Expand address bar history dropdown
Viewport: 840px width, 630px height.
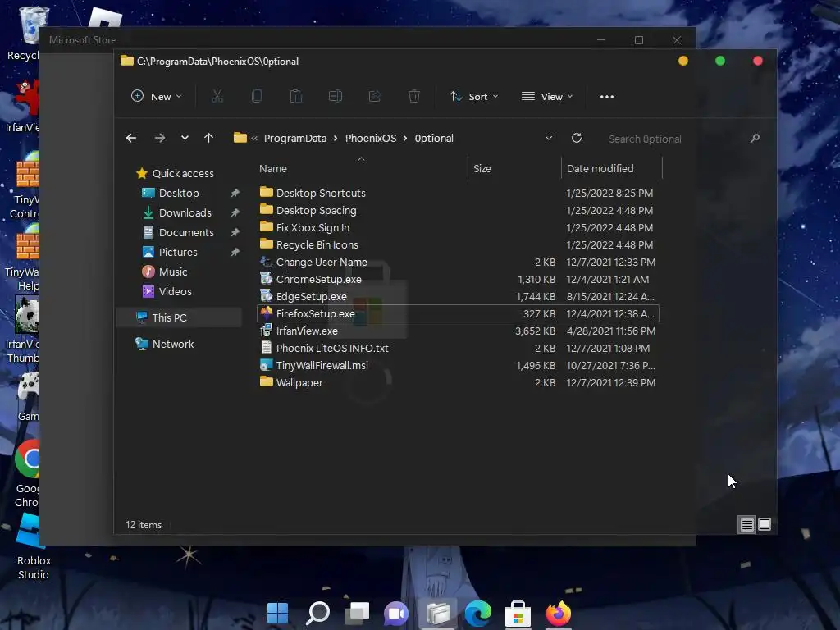click(x=549, y=138)
